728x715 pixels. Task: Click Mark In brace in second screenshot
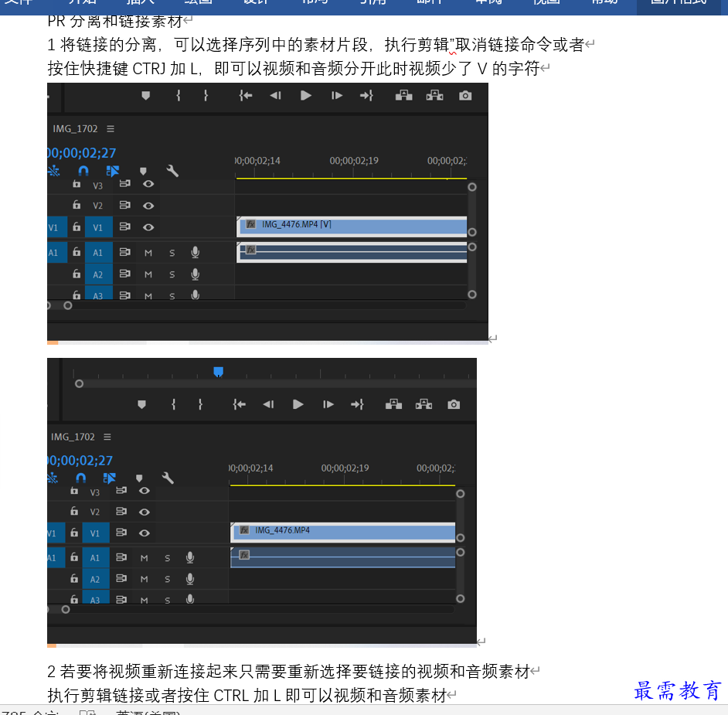pos(174,404)
